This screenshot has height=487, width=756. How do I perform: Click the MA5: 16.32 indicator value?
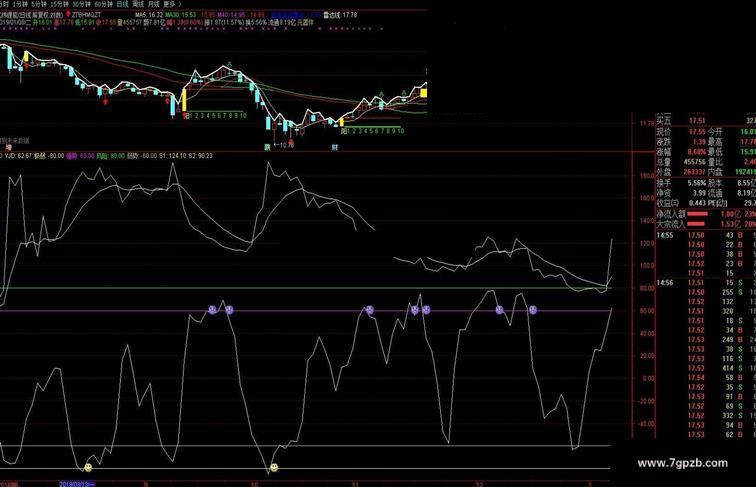coord(147,15)
